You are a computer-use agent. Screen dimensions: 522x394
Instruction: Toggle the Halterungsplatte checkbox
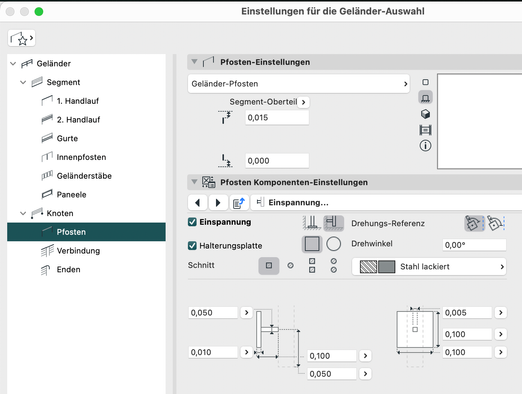(192, 246)
